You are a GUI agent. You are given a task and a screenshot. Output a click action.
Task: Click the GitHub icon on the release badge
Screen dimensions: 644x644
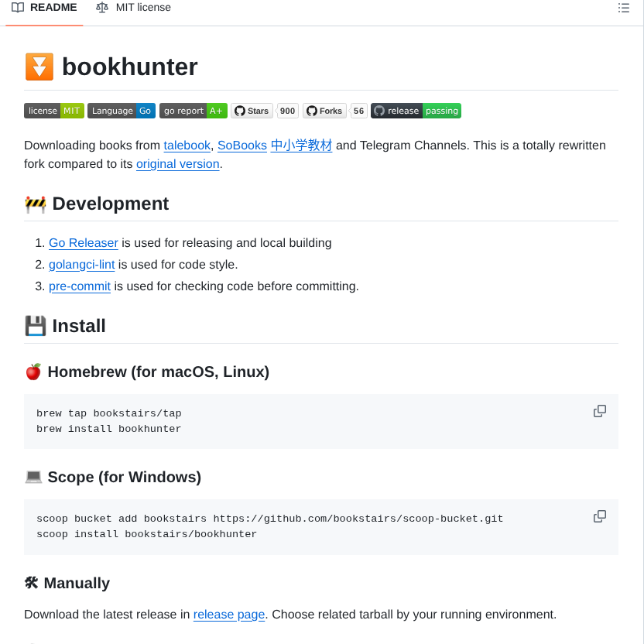pyautogui.click(x=379, y=111)
